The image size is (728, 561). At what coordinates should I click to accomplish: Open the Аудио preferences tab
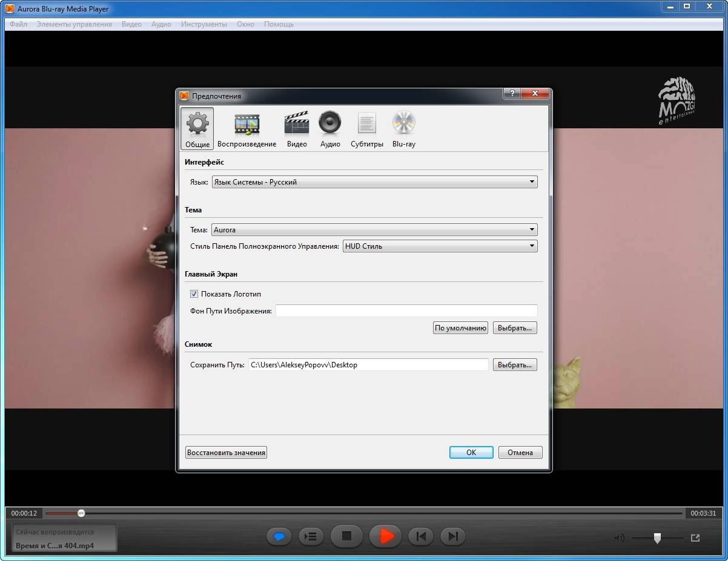pos(330,129)
